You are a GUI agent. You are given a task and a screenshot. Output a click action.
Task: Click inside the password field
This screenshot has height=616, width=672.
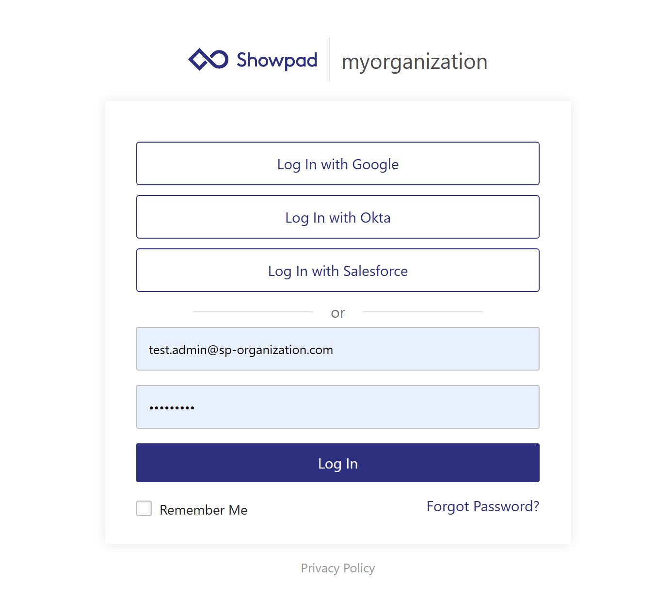coord(338,407)
